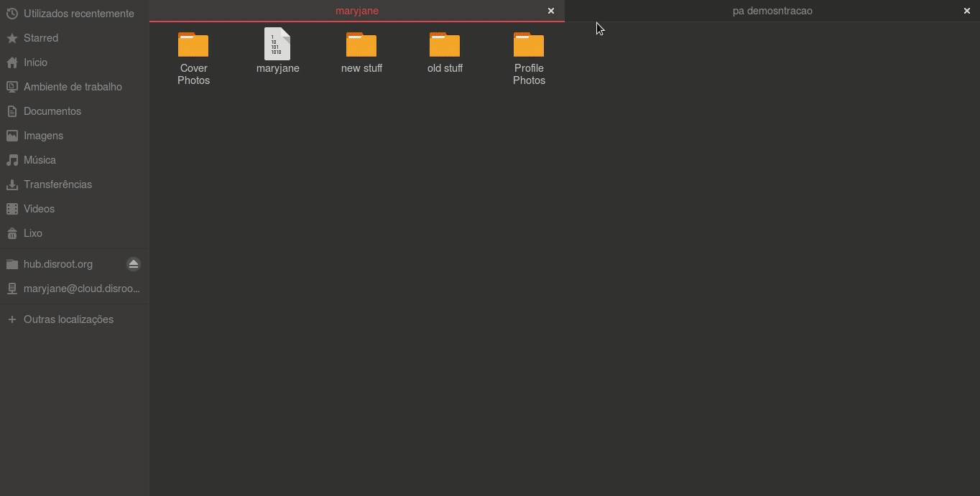
Task: Open the Cover Photos folder
Action: coord(193,46)
